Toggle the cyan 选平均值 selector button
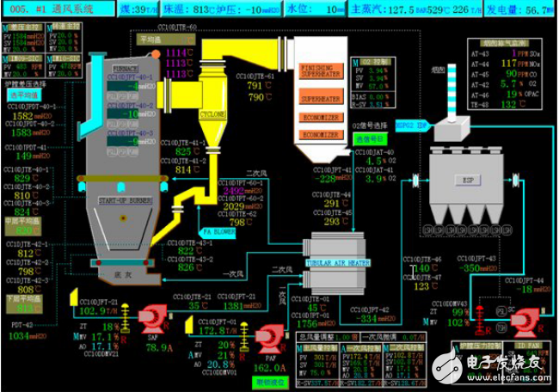The image size is (559, 392). click(x=24, y=96)
